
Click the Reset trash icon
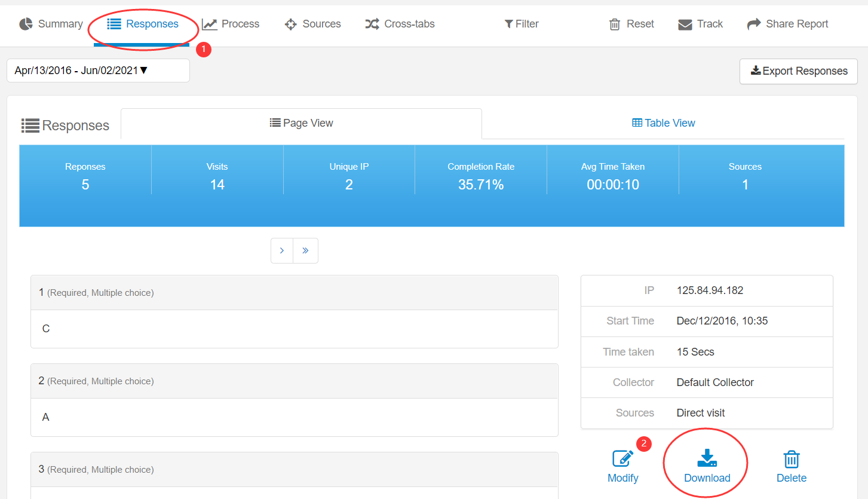pyautogui.click(x=614, y=25)
